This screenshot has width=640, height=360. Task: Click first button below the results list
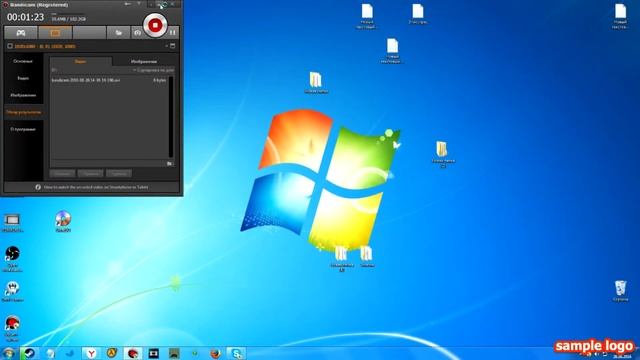pyautogui.click(x=62, y=173)
